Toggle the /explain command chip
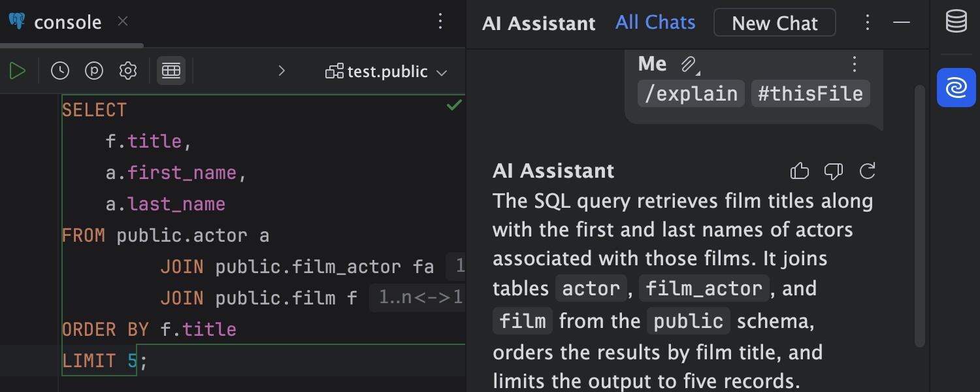980x392 pixels. (691, 93)
